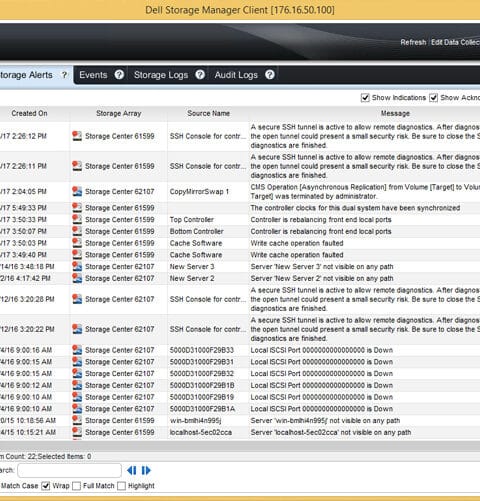Viewport: 480px width, 501px height.
Task: Click array icon in 5000D31000F29B33 row
Action: tap(77, 350)
